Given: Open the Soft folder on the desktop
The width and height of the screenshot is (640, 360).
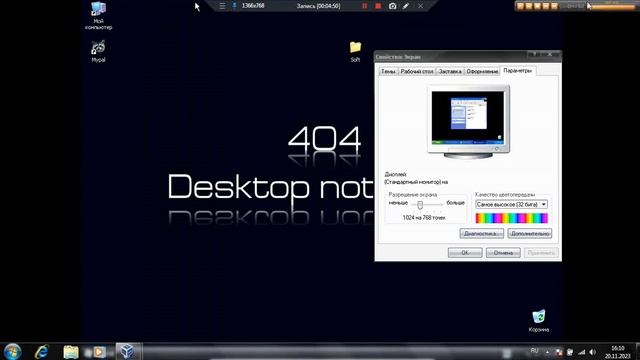Looking at the screenshot, I should point(355,51).
